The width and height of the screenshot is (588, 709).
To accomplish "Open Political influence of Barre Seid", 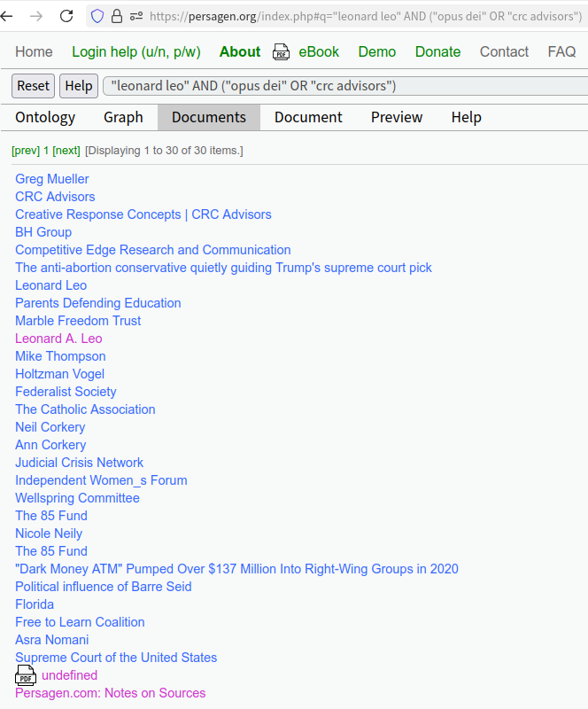I will point(104,587).
